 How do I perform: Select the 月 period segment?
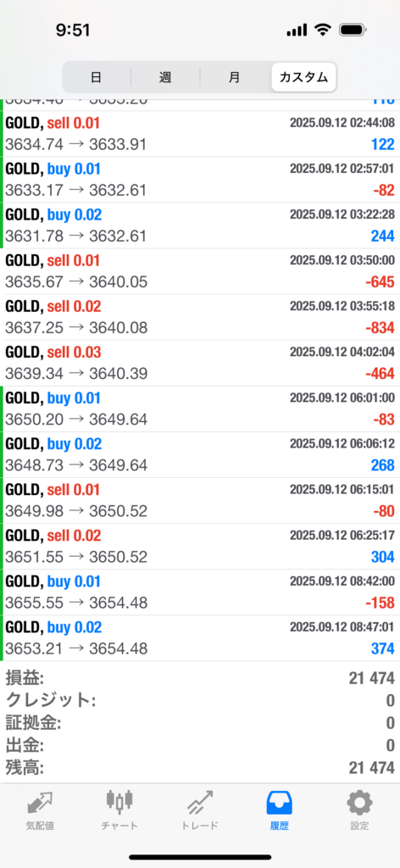click(234, 77)
